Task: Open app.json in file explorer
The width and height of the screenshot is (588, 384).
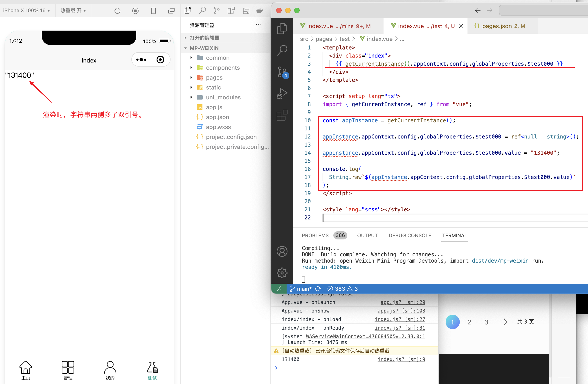Action: pos(217,117)
